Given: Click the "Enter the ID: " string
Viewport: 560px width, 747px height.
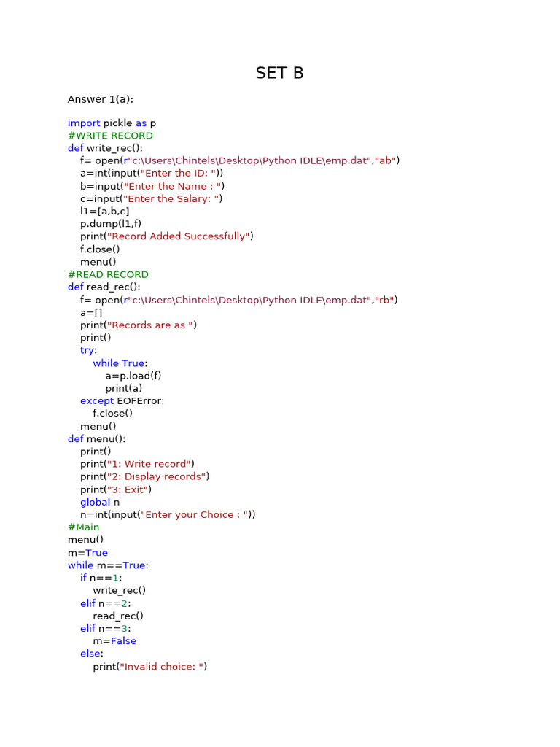Looking at the screenshot, I should 179,174.
